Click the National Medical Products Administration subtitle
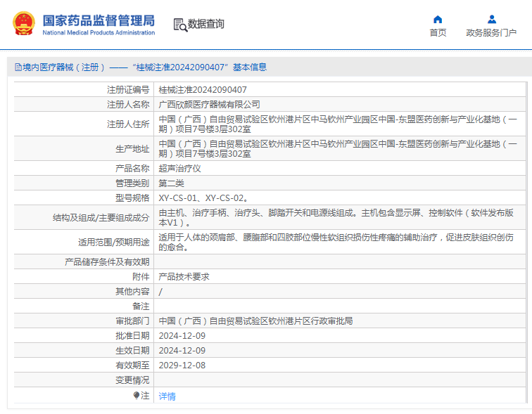Image resolution: width=532 pixels, height=414 pixels. pyautogui.click(x=99, y=33)
